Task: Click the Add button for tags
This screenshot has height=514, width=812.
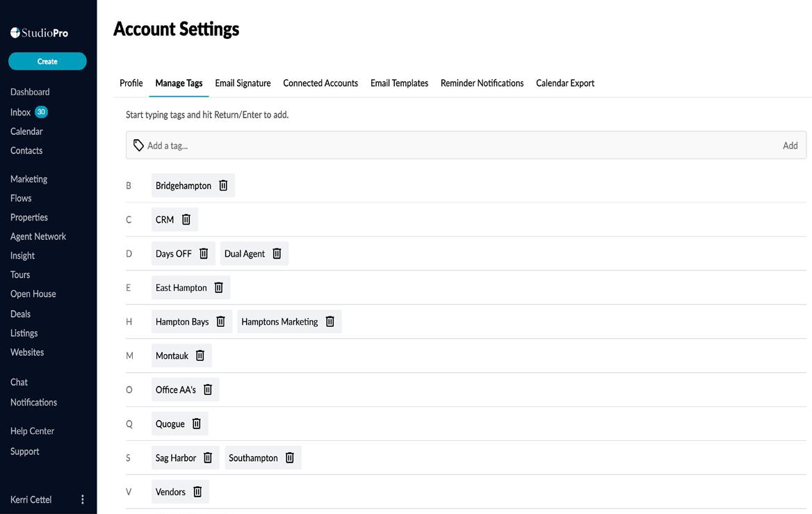Action: (790, 145)
